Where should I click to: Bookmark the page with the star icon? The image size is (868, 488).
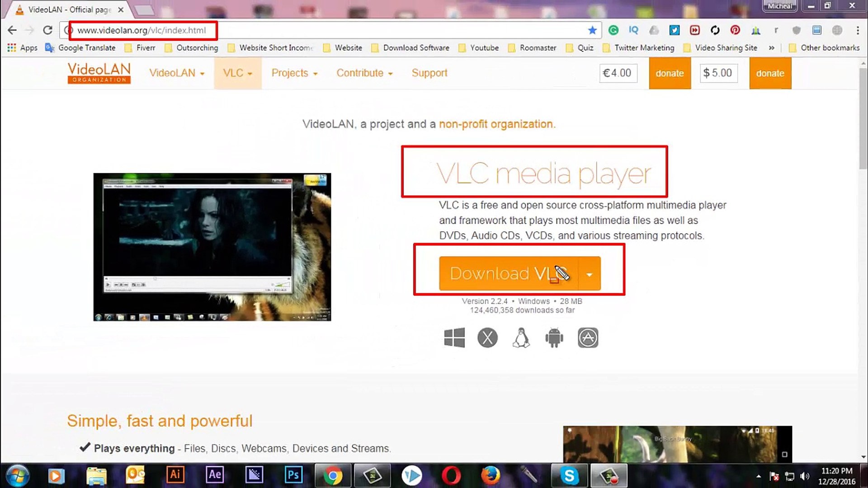coord(592,30)
